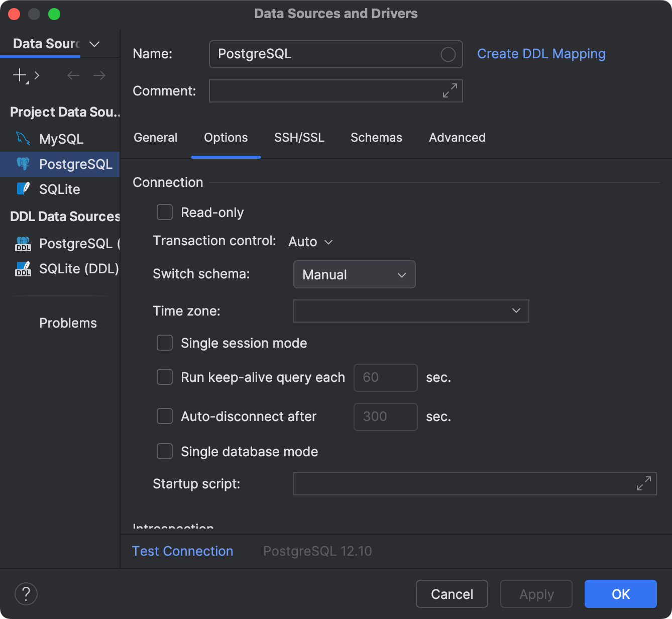672x619 pixels.
Task: Open Transaction control Auto dropdown
Action: point(310,242)
